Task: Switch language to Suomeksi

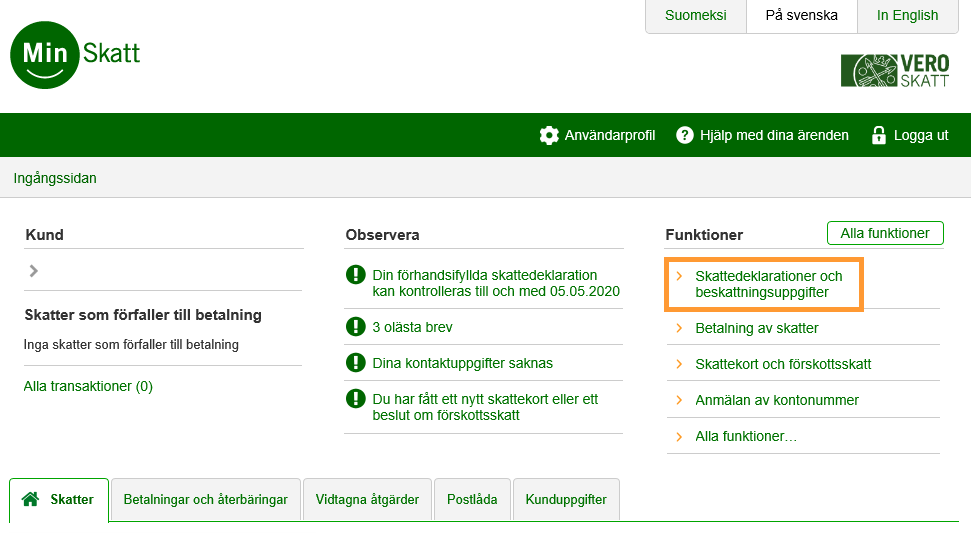Action: [x=695, y=16]
